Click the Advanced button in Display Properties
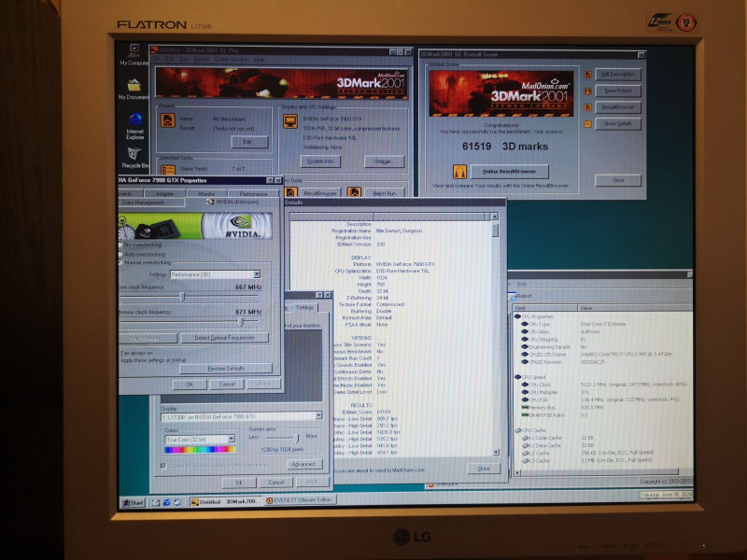Viewport: 747px width, 560px height. (x=304, y=464)
